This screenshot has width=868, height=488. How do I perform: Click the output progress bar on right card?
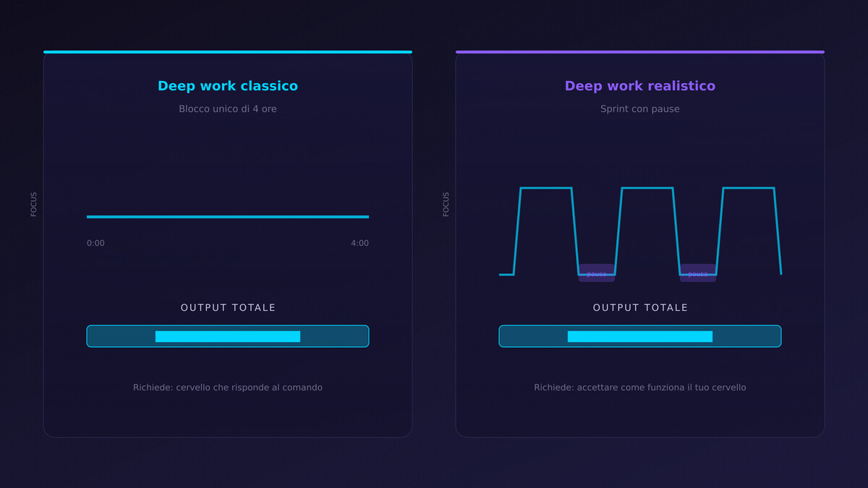click(640, 335)
